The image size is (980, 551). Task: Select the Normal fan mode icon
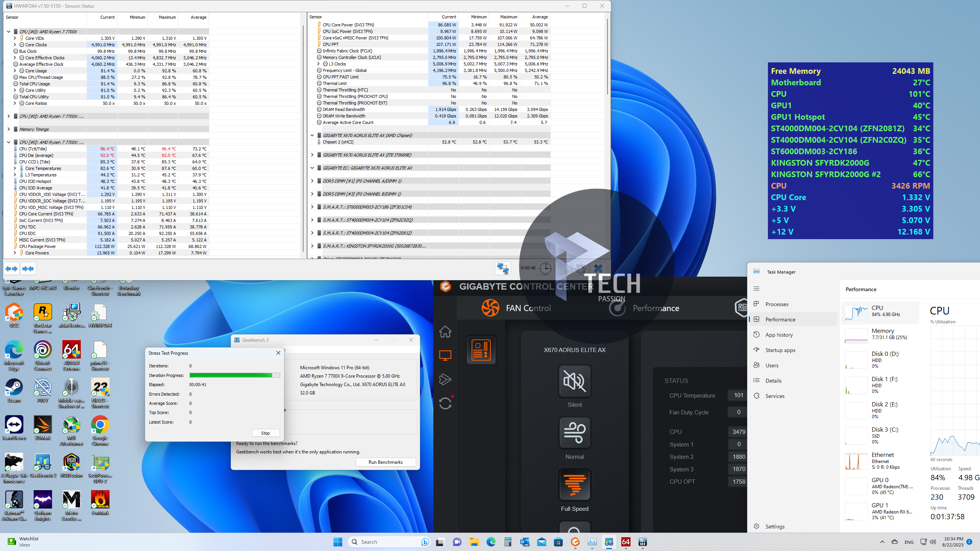[x=575, y=433]
